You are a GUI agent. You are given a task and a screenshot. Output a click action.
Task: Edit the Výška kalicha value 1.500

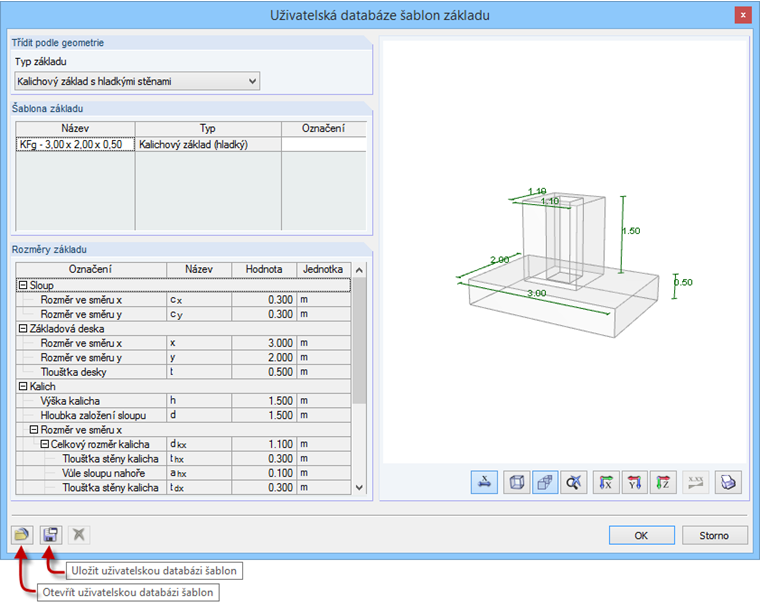pyautogui.click(x=264, y=401)
